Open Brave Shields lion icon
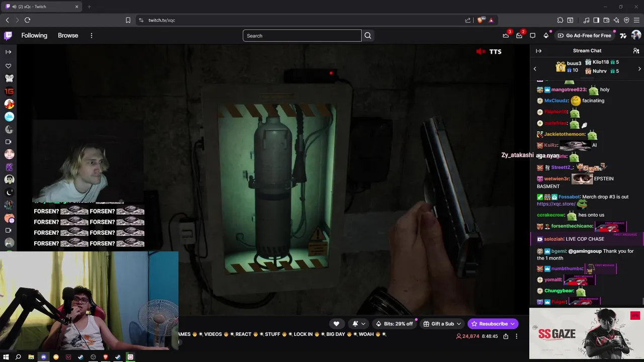The height and width of the screenshot is (362, 644). (480, 20)
